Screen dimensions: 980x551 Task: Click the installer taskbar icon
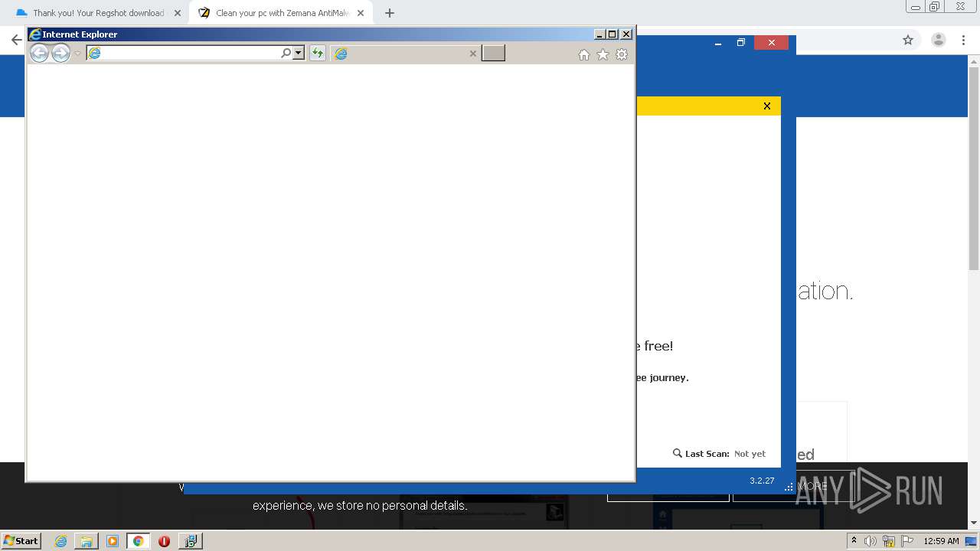click(191, 541)
